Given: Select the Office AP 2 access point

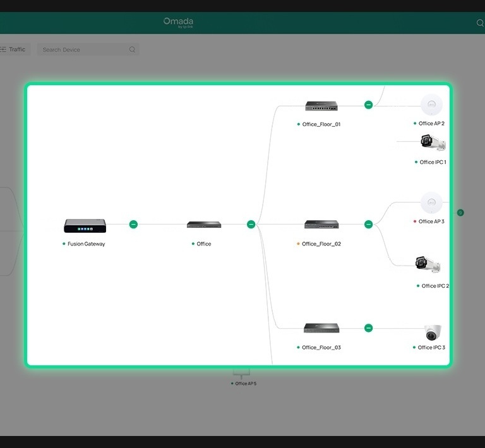Looking at the screenshot, I should coord(431,105).
